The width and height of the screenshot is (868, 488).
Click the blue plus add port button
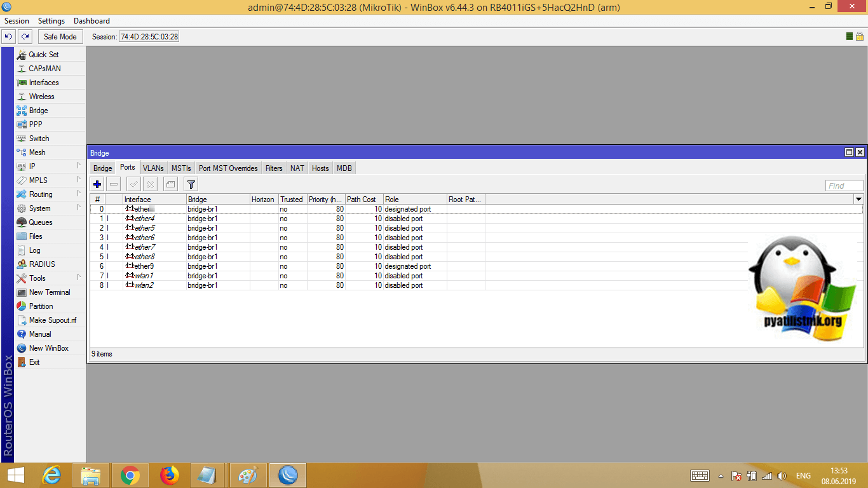[x=97, y=184]
